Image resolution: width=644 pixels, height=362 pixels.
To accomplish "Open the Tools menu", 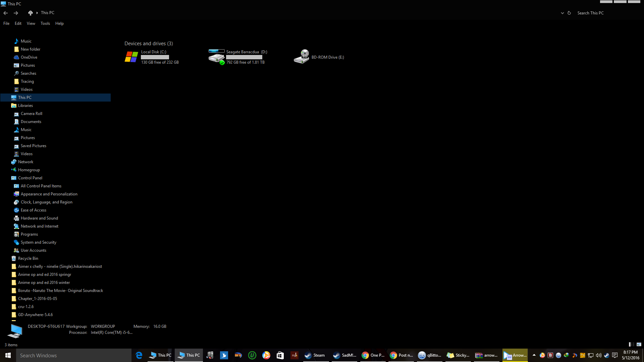I will click(45, 23).
